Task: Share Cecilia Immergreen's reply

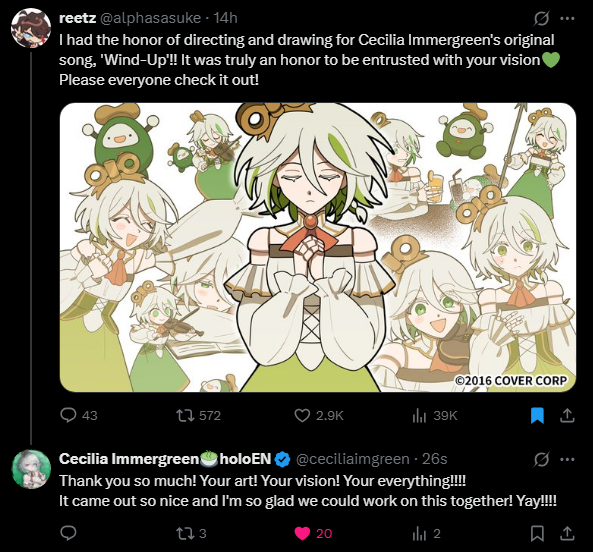Action: 567,533
